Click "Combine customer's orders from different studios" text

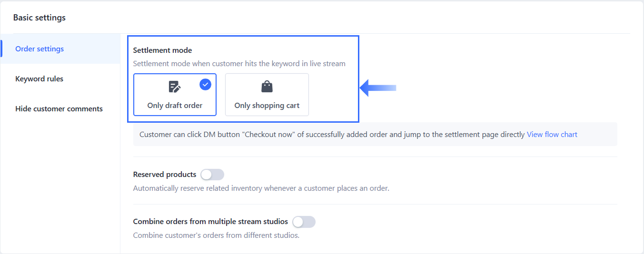(216, 235)
